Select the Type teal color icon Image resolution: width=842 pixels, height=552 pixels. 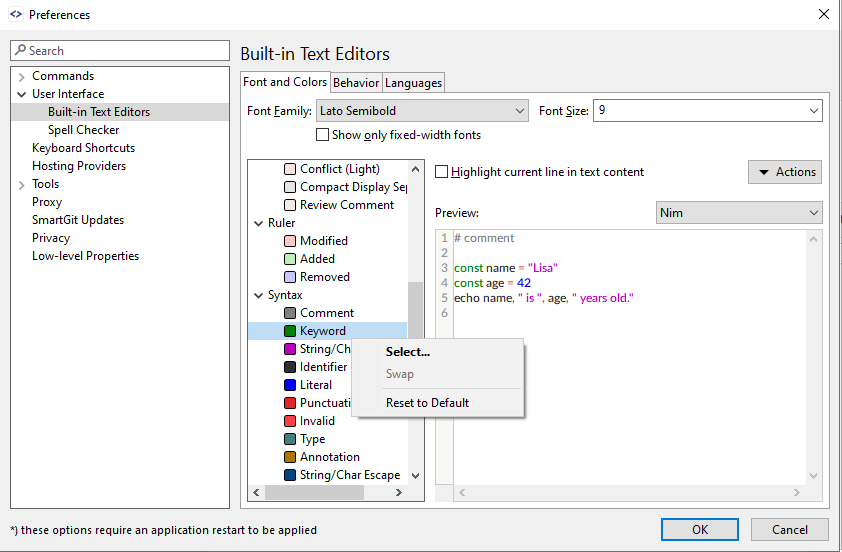290,439
